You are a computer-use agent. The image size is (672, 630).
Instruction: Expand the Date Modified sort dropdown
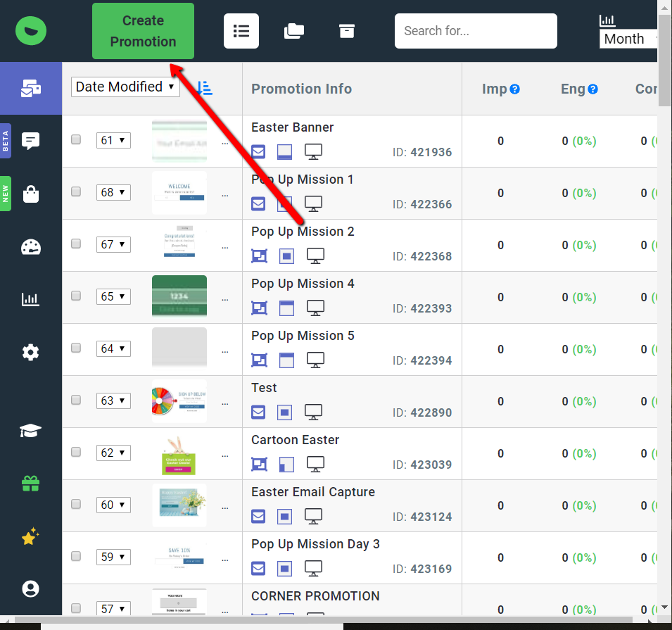pyautogui.click(x=125, y=87)
